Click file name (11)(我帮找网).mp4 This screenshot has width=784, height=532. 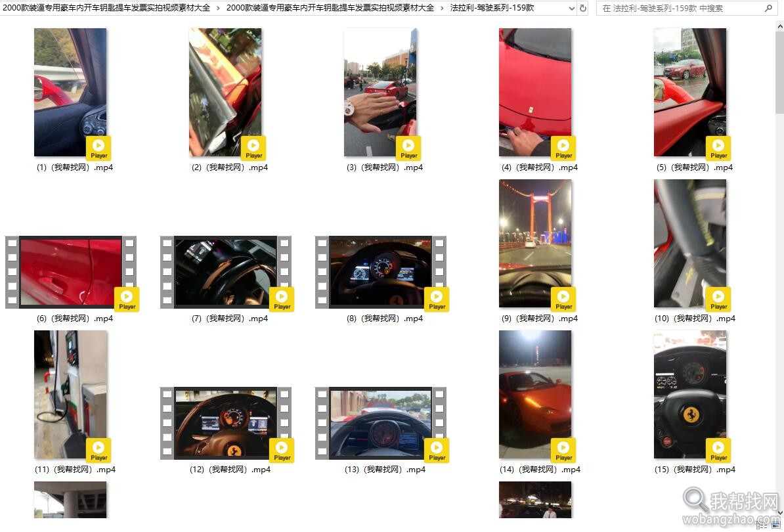click(75, 470)
